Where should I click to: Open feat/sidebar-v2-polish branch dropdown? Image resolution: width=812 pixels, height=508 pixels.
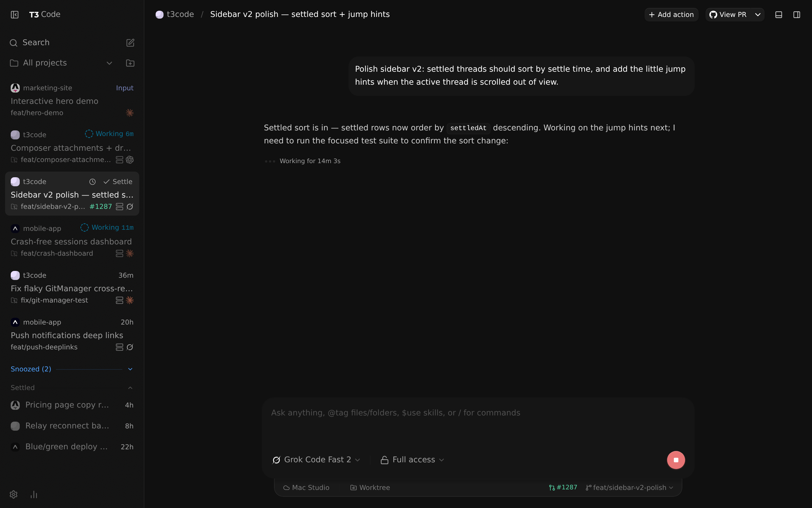click(x=630, y=488)
